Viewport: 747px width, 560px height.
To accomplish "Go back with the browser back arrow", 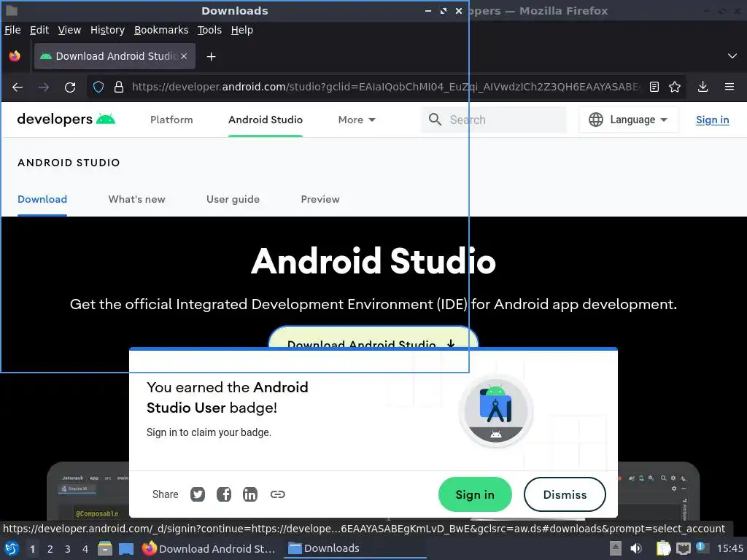I will point(18,87).
